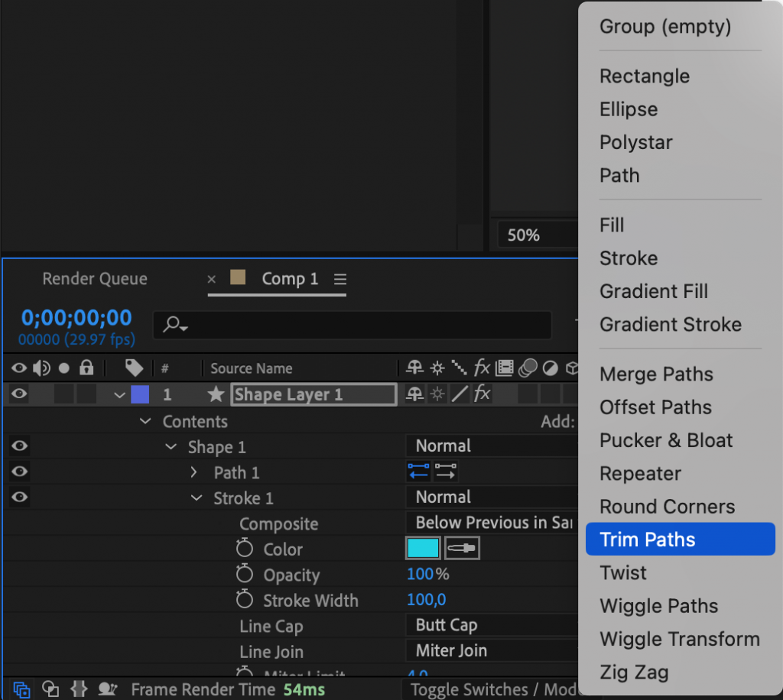Image resolution: width=783 pixels, height=700 pixels.
Task: Click the Adjustment Layer column icon
Action: [551, 368]
